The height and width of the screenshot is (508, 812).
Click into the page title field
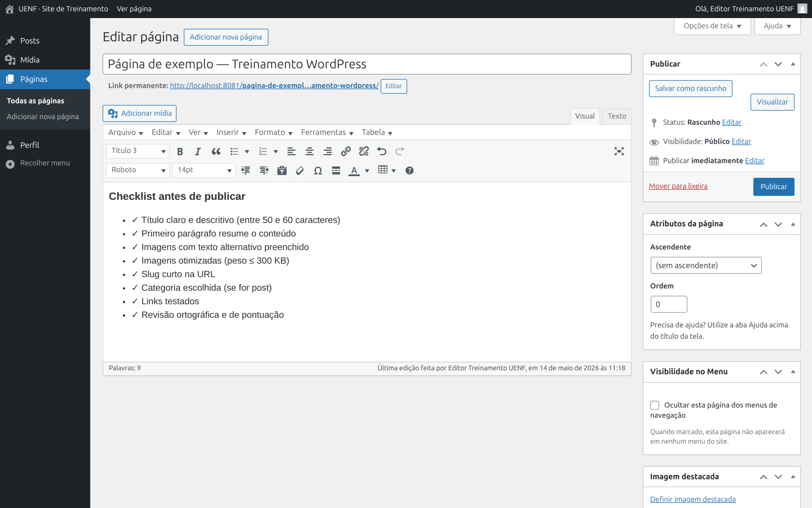(367, 64)
